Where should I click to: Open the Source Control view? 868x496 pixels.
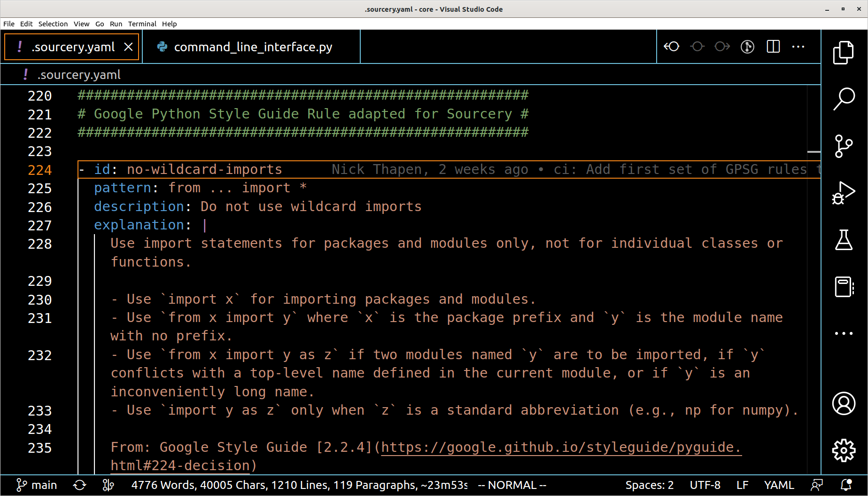click(x=844, y=146)
